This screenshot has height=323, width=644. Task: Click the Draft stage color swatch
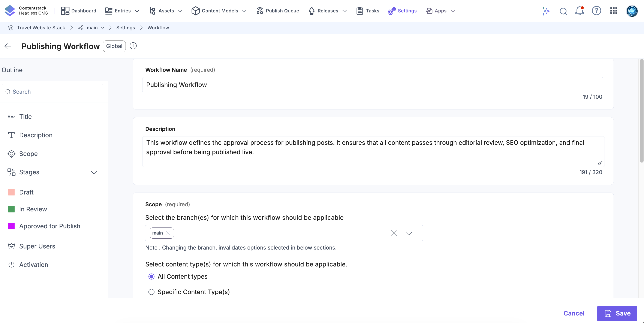point(12,192)
